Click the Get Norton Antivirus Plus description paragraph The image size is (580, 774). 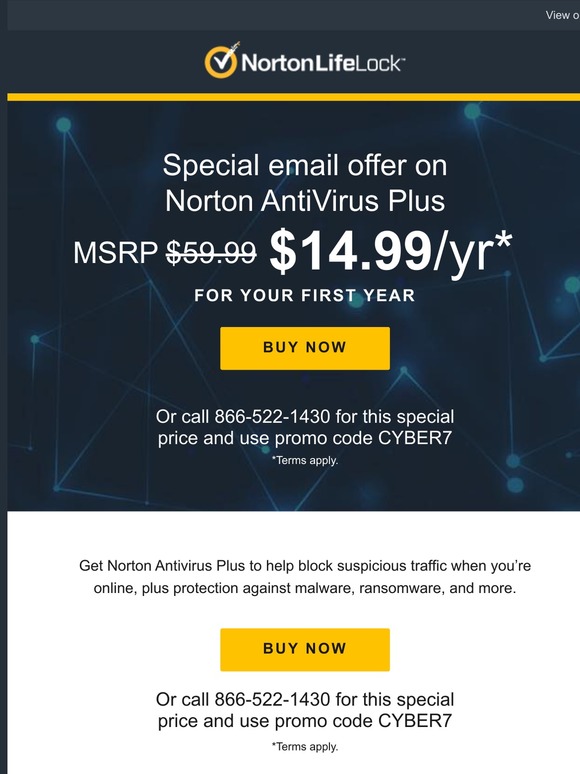305,577
